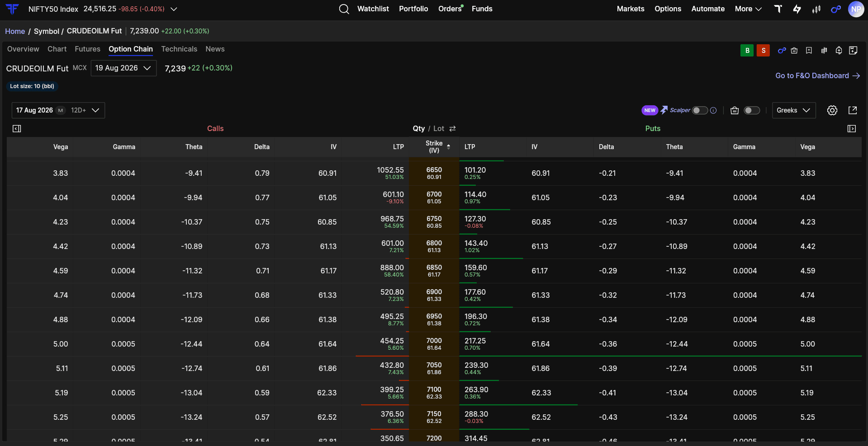Click the Home breadcrumb link
Viewport: 868px width, 446px height.
[x=15, y=31]
